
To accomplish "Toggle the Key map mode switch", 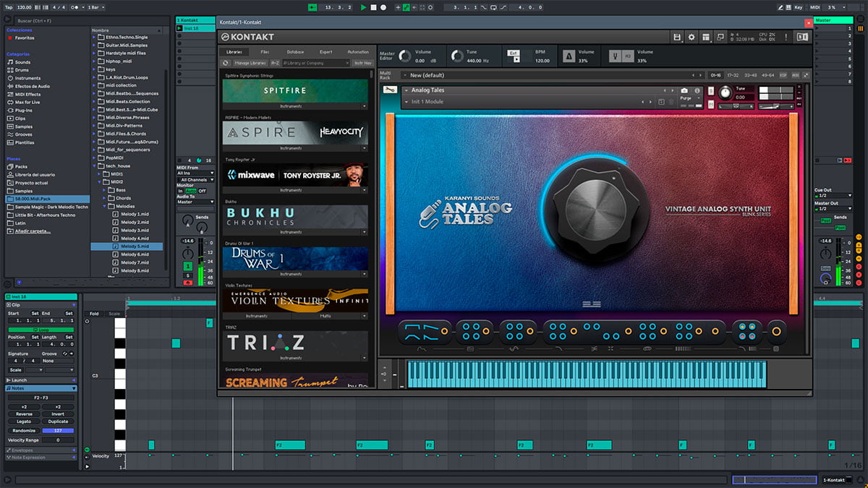I will (x=799, y=7).
